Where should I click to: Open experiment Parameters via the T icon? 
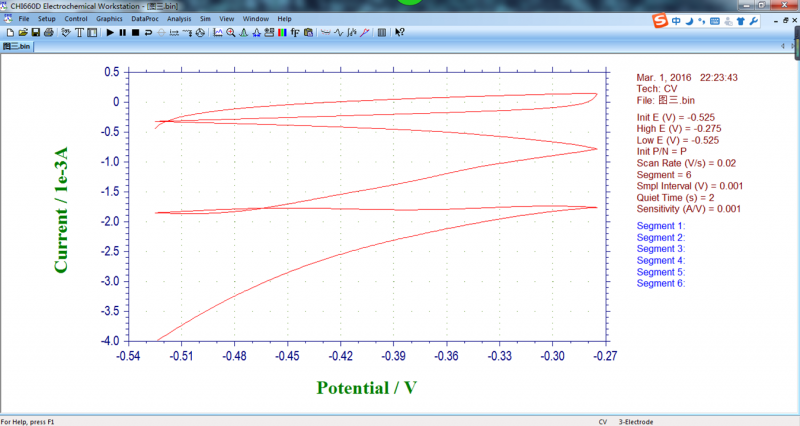point(79,32)
